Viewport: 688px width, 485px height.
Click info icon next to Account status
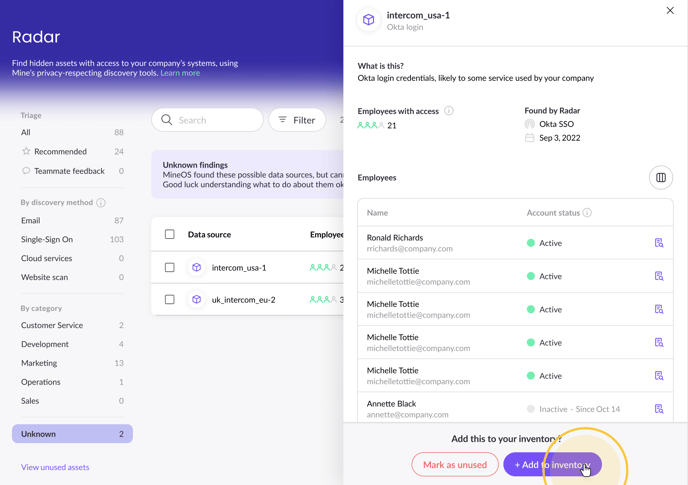(x=587, y=212)
